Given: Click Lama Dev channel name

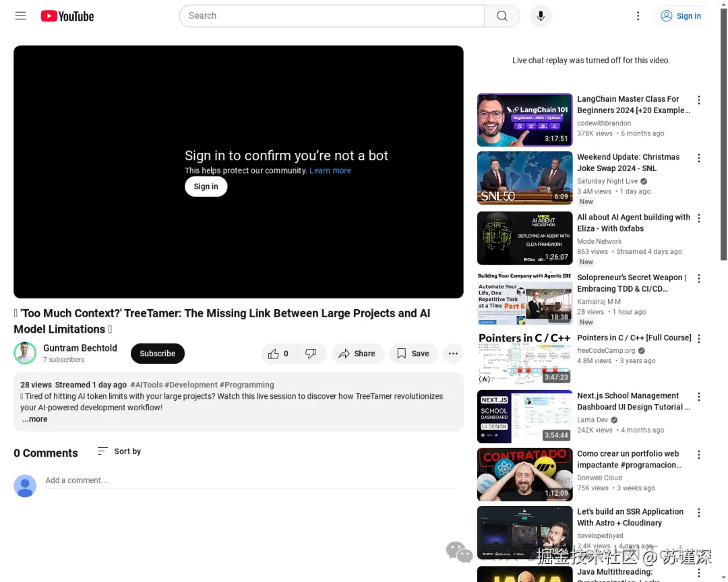Looking at the screenshot, I should pyautogui.click(x=593, y=420).
